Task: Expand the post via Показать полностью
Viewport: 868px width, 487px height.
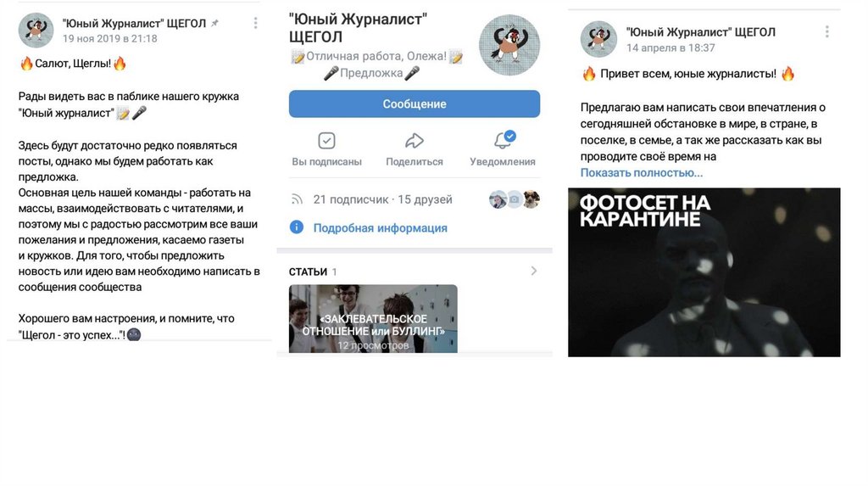Action: point(641,173)
